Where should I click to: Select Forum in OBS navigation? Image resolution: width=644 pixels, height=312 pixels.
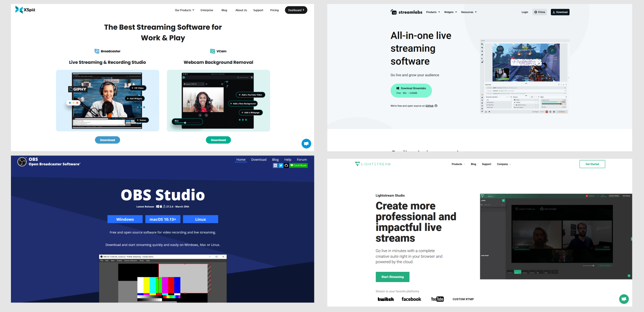(302, 160)
